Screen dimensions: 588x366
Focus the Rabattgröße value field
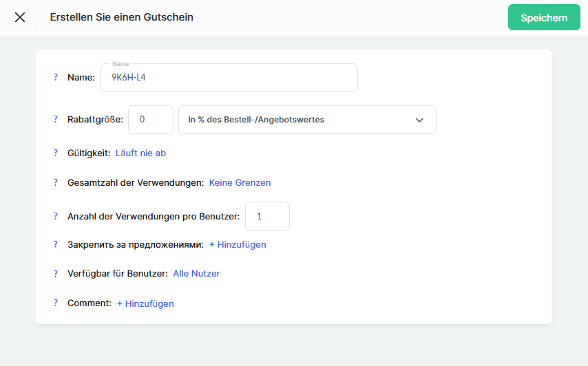pos(151,120)
